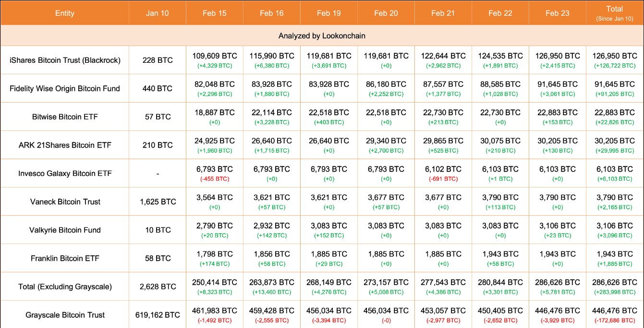Click the Total (Since Jan 10) header
This screenshot has height=328, width=644.
click(615, 13)
